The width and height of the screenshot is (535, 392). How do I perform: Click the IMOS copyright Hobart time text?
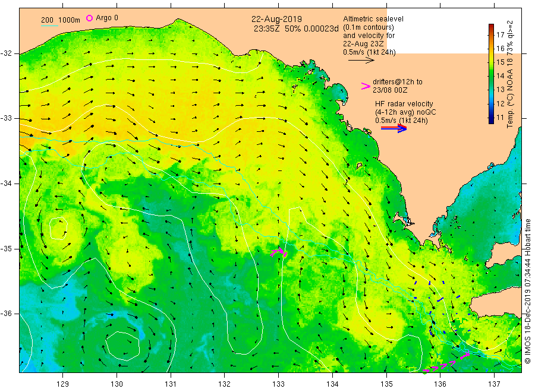528,292
